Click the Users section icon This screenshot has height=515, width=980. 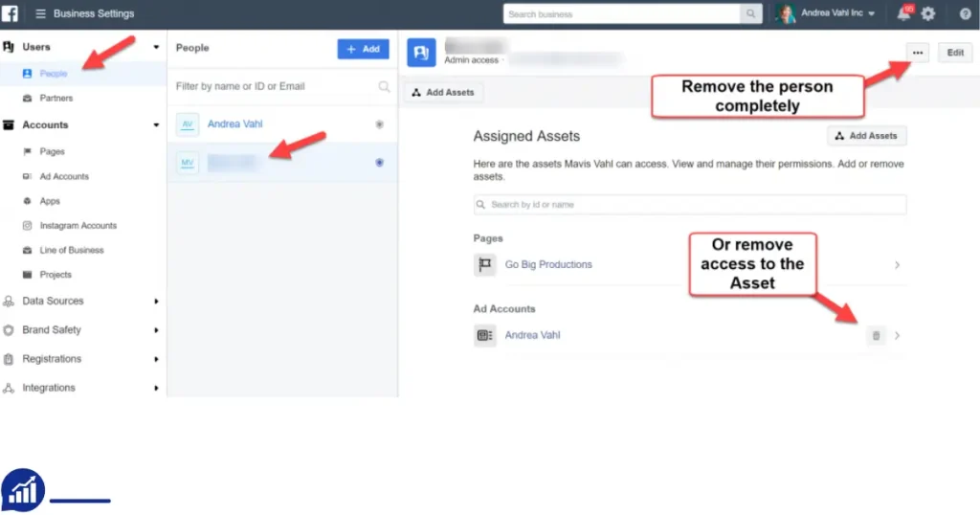pos(8,47)
